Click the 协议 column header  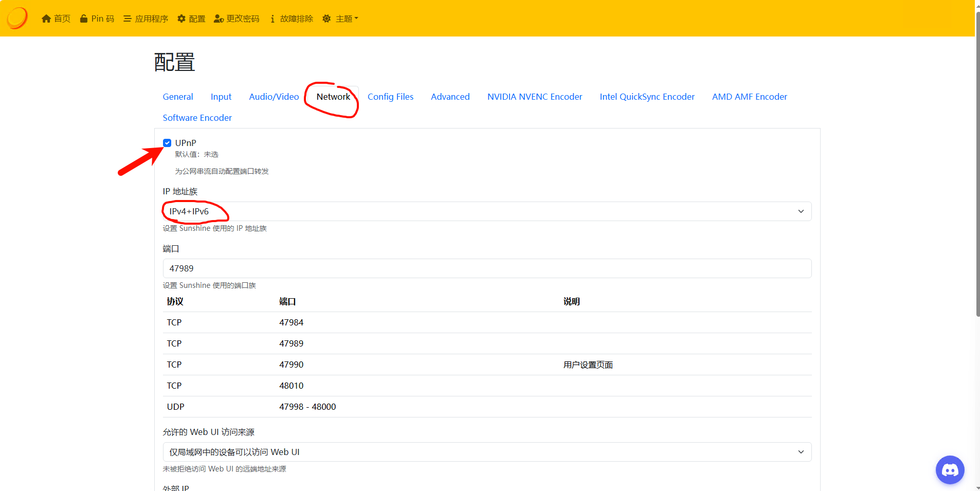click(175, 301)
